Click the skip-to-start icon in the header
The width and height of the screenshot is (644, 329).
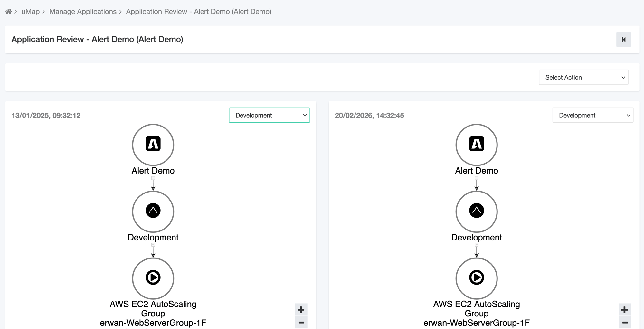pyautogui.click(x=624, y=39)
